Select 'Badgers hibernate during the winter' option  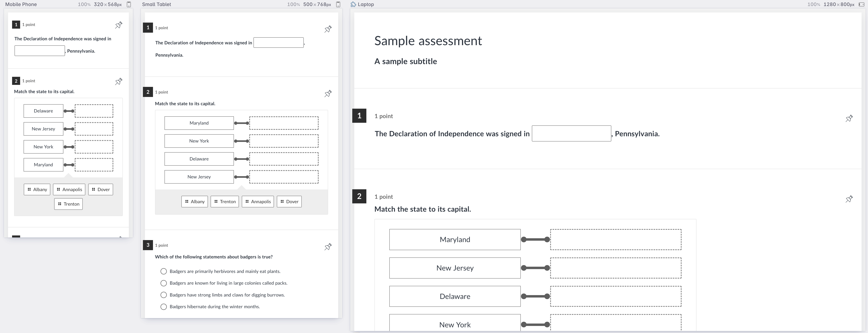164,307
